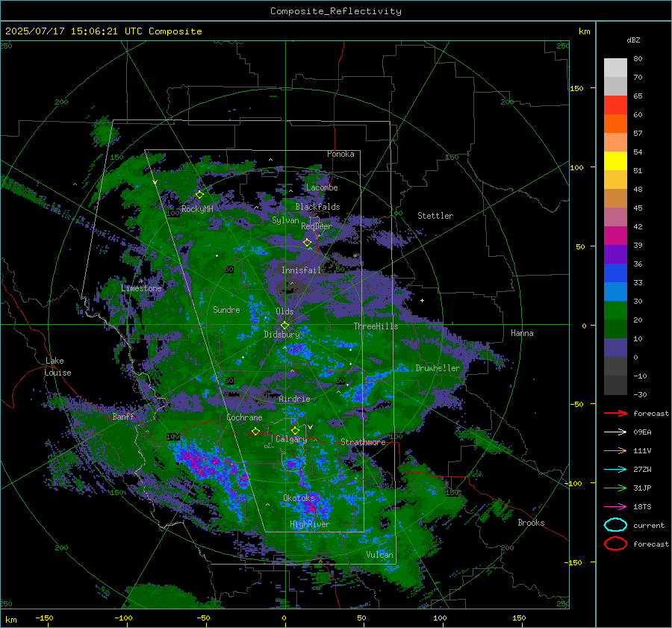Click the 33 dBZ blue color swatch
Screen dimensions: 672x628
[x=615, y=273]
